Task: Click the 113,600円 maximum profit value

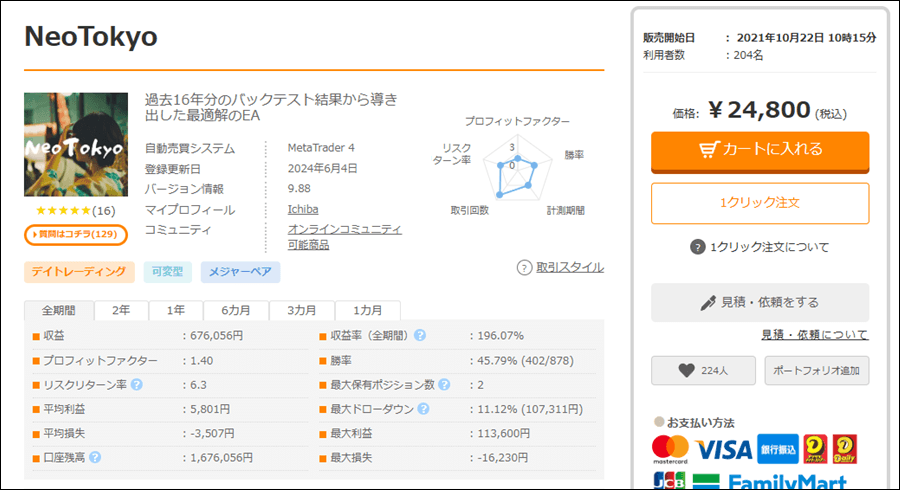Action: coord(503,433)
